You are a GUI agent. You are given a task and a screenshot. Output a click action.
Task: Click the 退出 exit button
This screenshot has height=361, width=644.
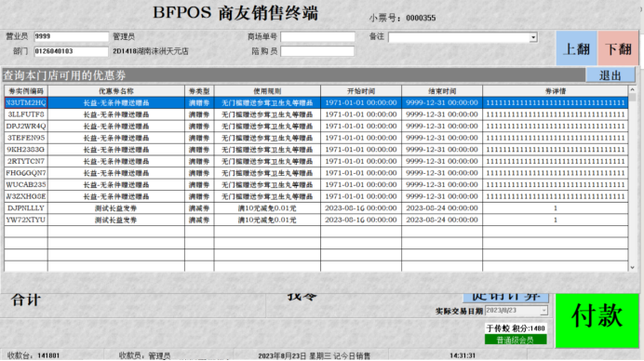pyautogui.click(x=610, y=75)
